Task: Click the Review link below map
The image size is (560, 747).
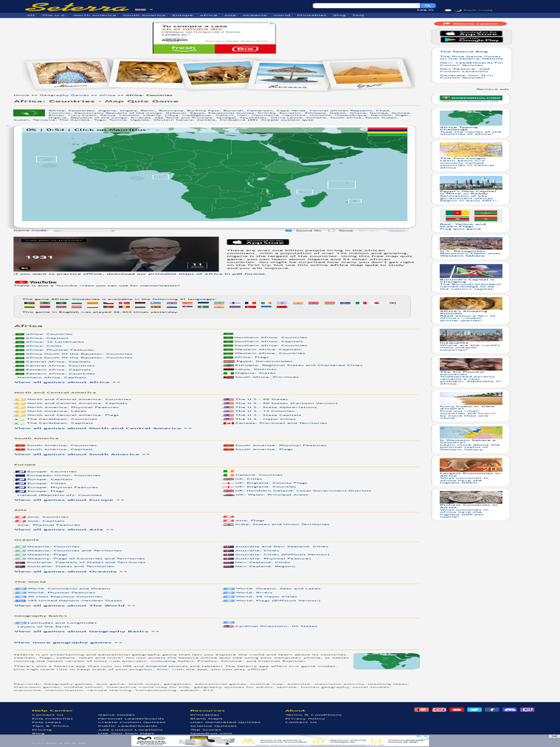Action: click(368, 231)
